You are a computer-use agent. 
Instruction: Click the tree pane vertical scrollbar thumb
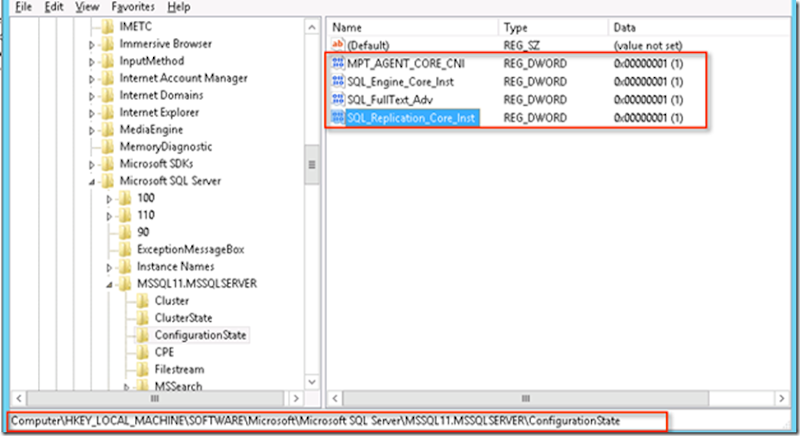312,165
